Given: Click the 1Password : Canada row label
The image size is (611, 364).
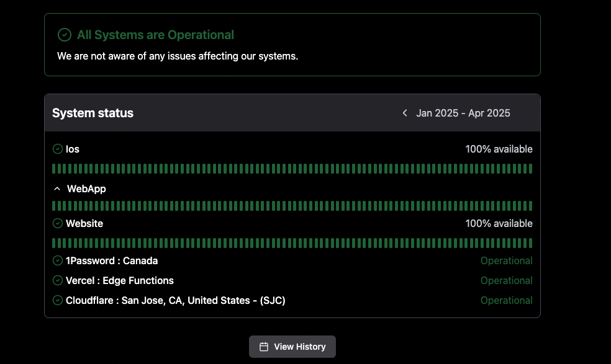Looking at the screenshot, I should (x=112, y=261).
